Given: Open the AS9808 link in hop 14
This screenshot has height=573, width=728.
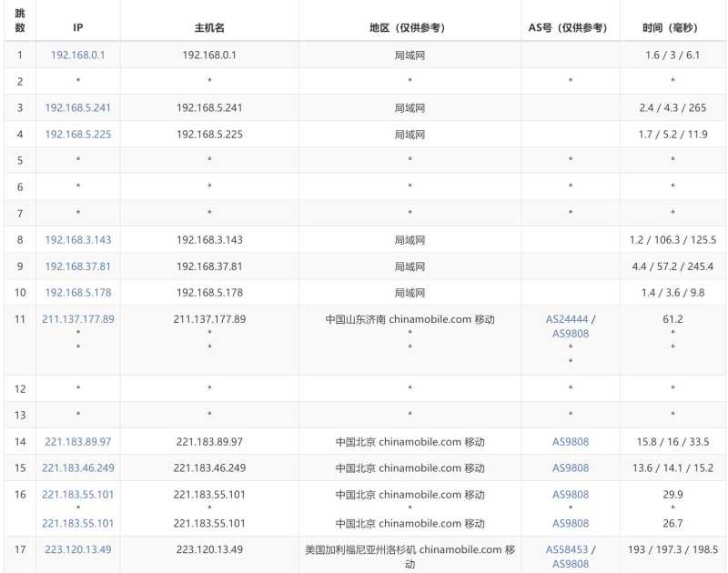Looking at the screenshot, I should pos(571,442).
